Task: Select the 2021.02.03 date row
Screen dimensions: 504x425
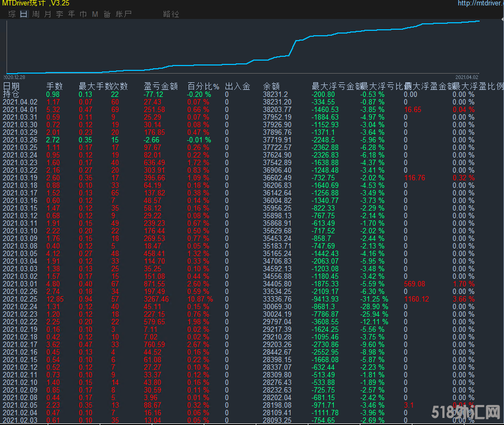Action: pos(20,420)
